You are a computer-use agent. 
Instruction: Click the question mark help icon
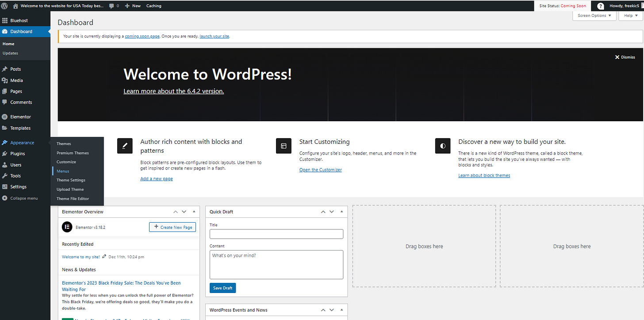click(601, 6)
